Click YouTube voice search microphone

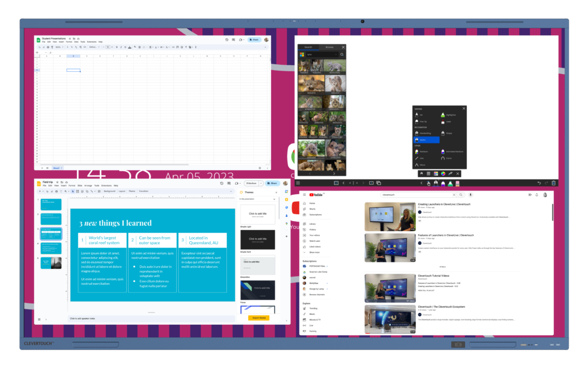[470, 195]
